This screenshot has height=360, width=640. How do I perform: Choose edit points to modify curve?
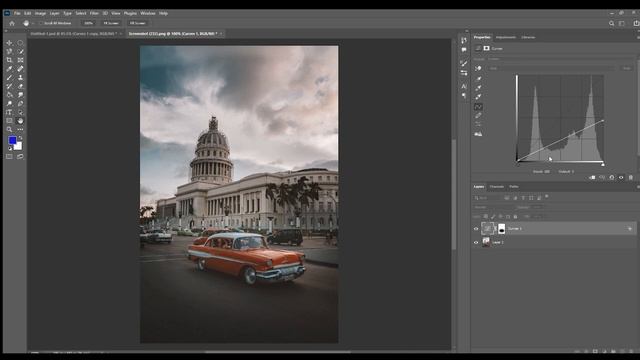coord(478,107)
